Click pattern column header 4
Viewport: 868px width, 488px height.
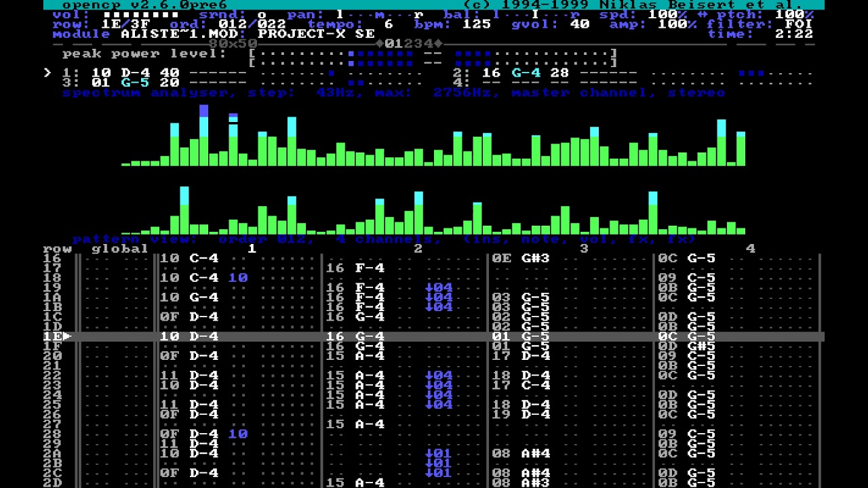[x=751, y=249]
